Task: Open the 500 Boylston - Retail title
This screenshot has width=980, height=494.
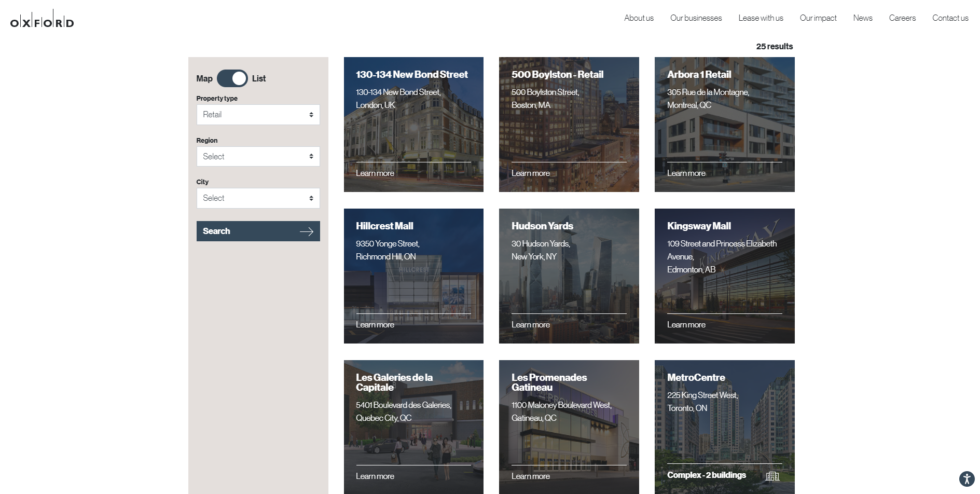Action: tap(557, 75)
